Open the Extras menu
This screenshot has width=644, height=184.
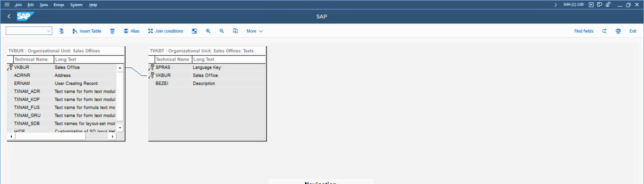59,5
